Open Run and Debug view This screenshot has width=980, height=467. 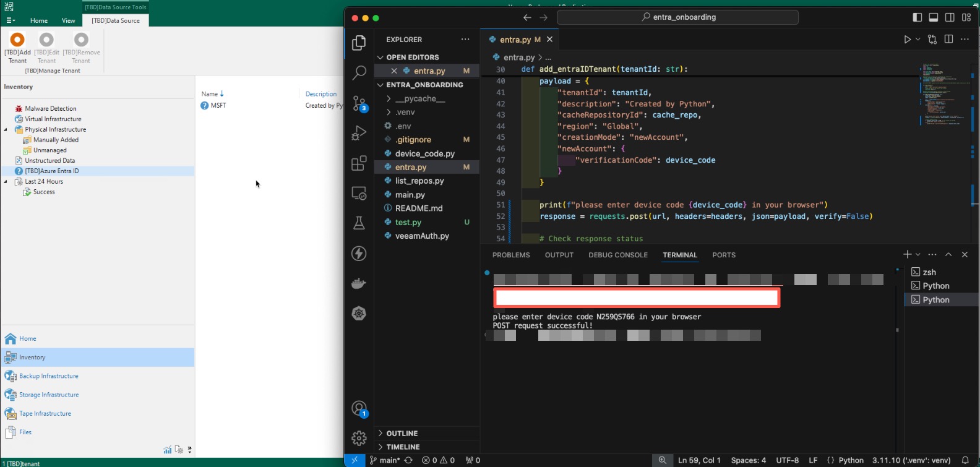pyautogui.click(x=359, y=133)
